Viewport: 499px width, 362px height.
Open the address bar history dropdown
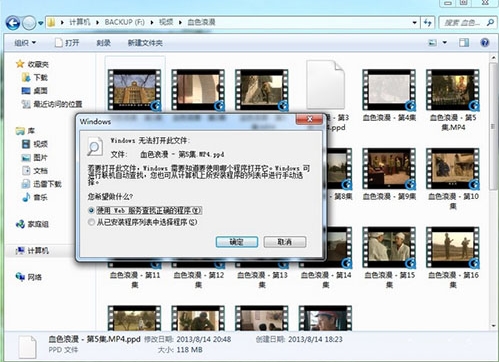coord(414,23)
